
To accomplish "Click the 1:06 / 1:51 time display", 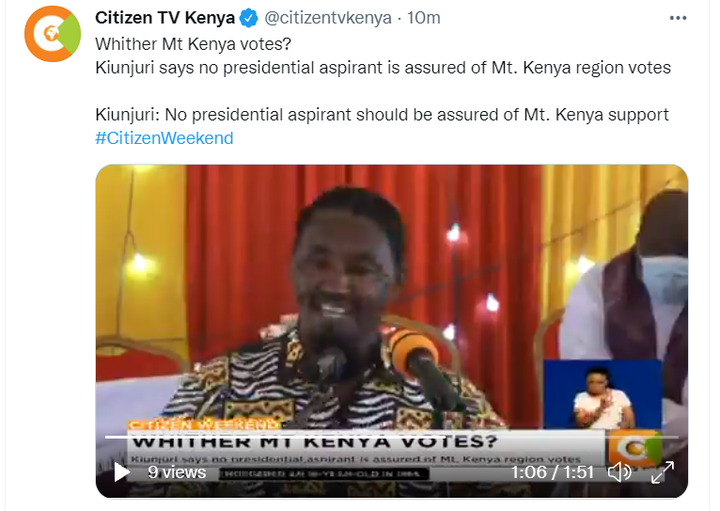I will (x=552, y=472).
